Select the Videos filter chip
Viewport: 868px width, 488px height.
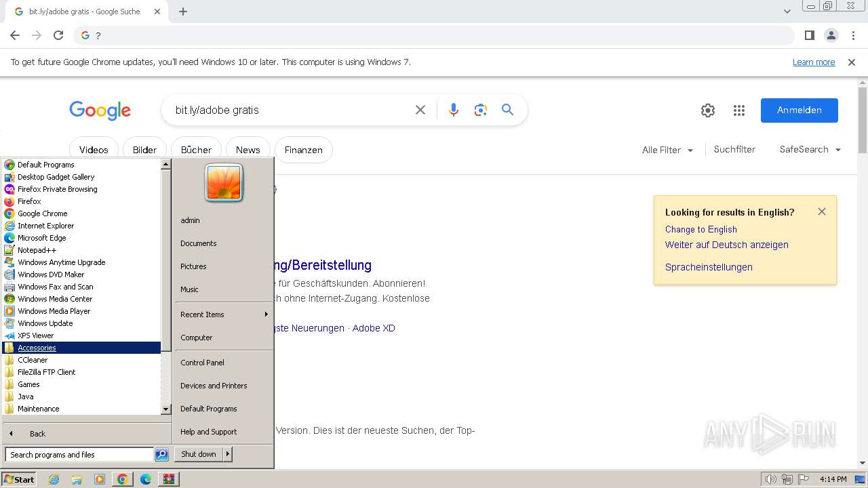(94, 150)
